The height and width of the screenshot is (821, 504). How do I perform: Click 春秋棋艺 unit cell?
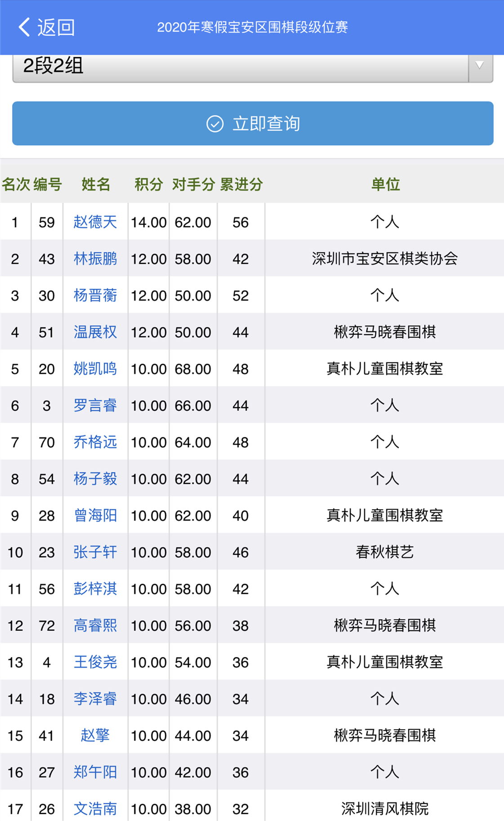385,552
